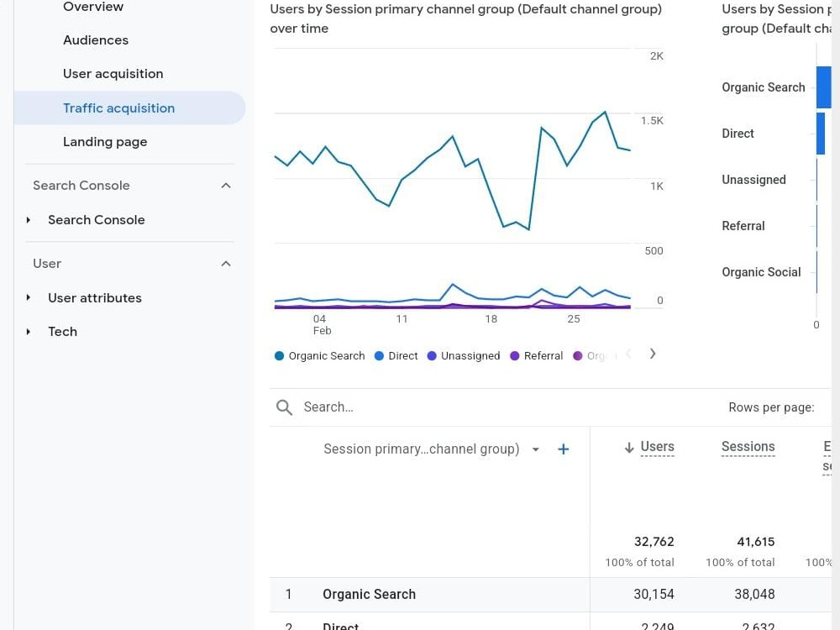Go to next legend items arrow
Screen dimensions: 840x630
(x=653, y=354)
